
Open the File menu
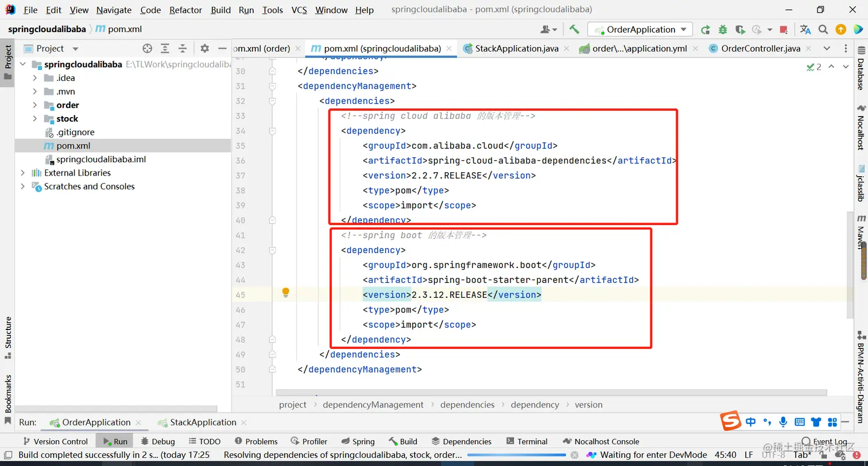30,10
